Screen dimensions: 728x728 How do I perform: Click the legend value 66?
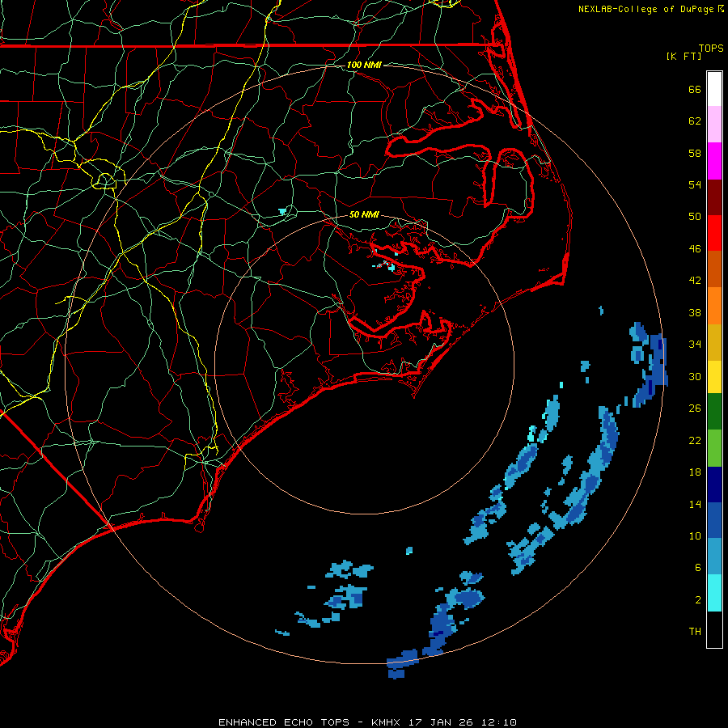click(x=695, y=89)
